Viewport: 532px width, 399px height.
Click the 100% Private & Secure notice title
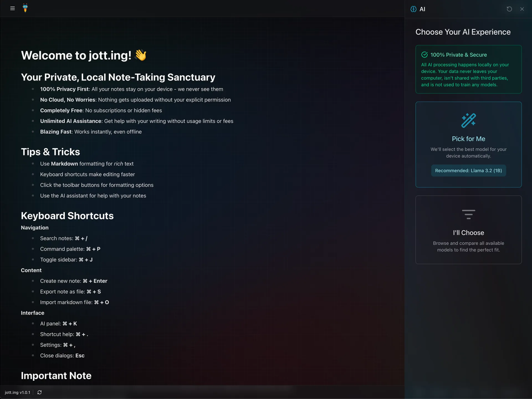pyautogui.click(x=459, y=55)
